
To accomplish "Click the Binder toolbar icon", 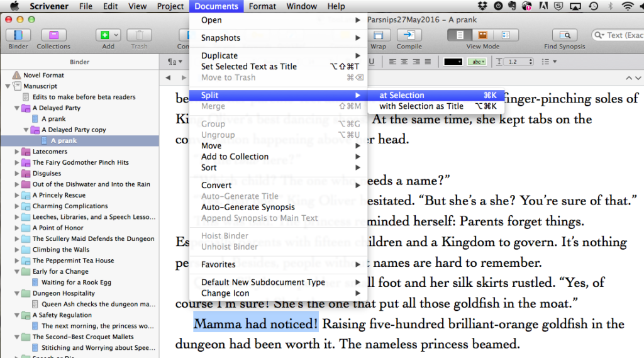I will tap(18, 35).
